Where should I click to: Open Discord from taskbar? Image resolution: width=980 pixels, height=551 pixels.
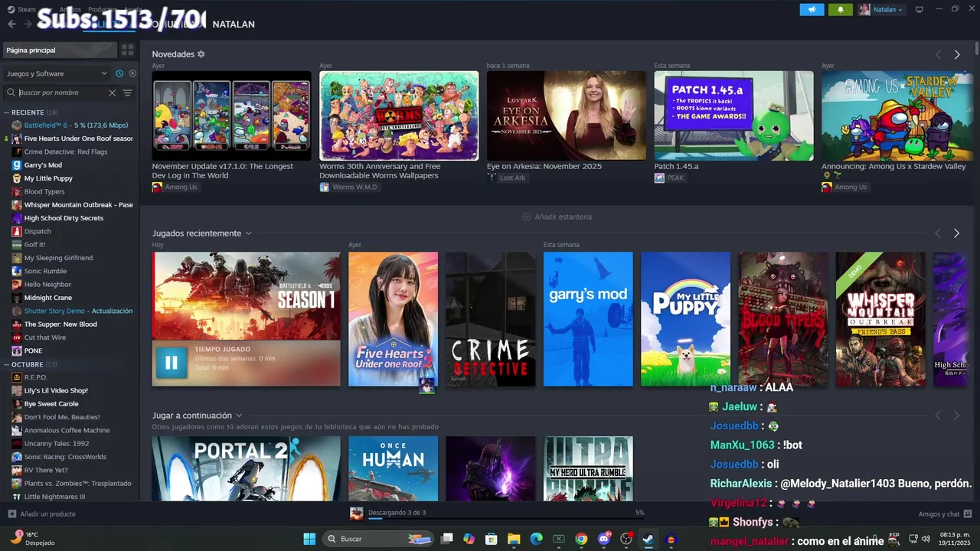tap(604, 539)
